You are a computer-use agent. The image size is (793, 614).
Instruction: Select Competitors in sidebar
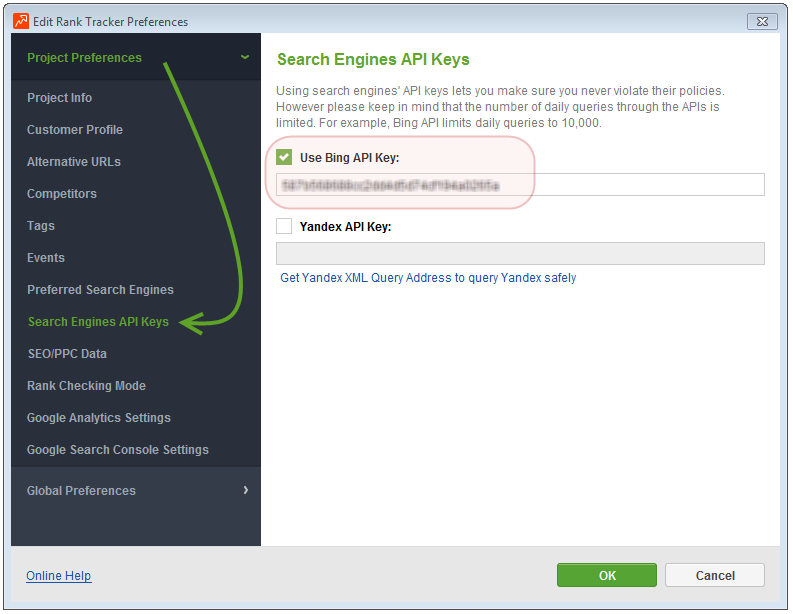62,194
